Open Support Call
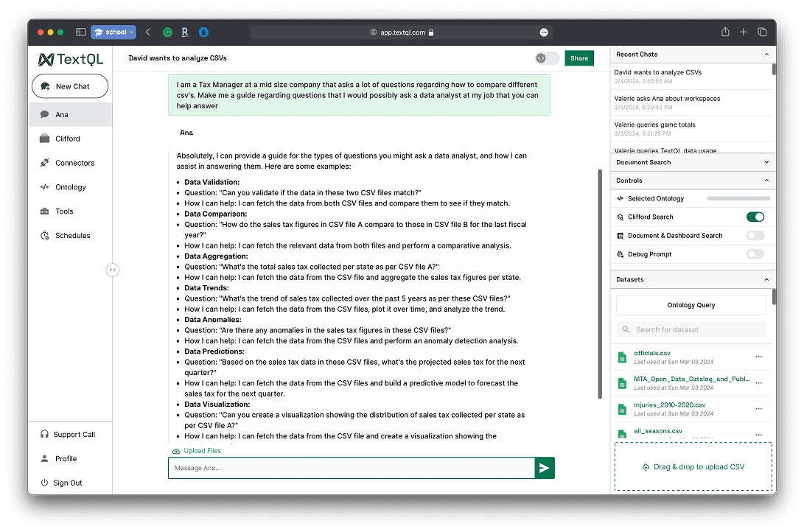This screenshot has height=532, width=804. point(70,435)
